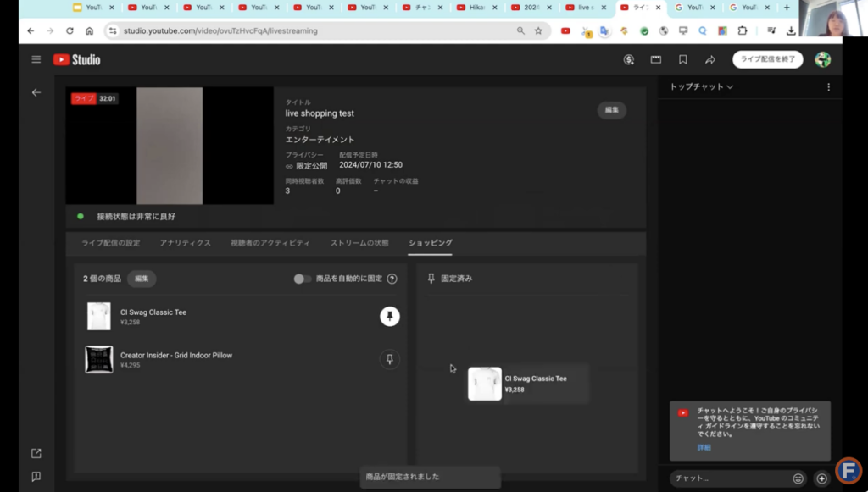Click the Grid Indoor Pillow thumbnail
This screenshot has height=492, width=868.
[99, 359]
